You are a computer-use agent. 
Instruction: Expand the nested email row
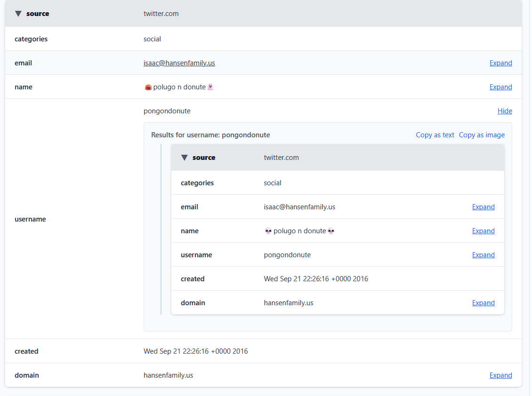point(483,207)
